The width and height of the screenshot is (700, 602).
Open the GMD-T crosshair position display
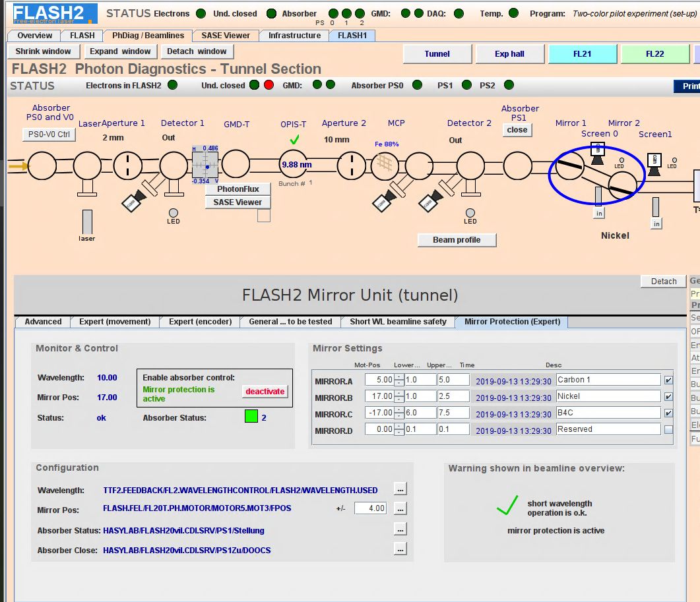(x=205, y=166)
